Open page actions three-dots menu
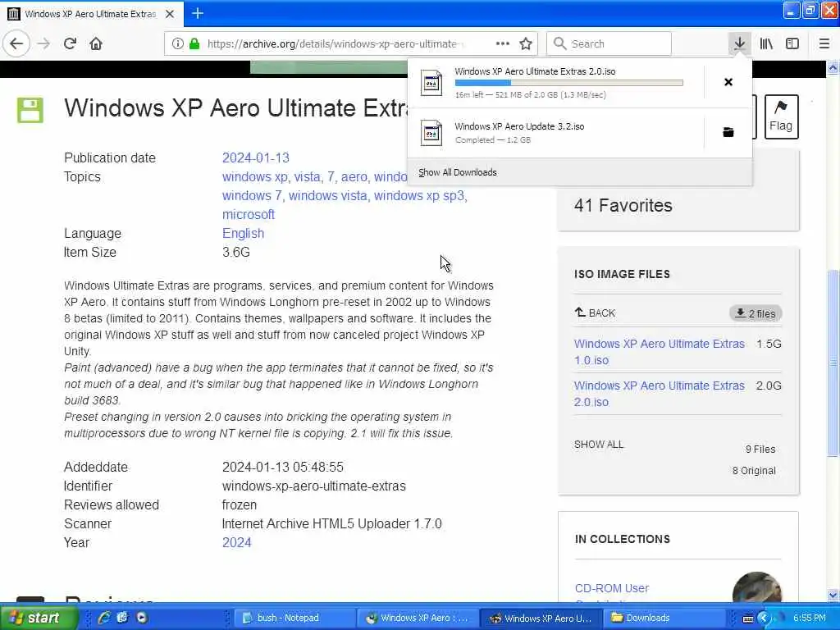840x630 pixels. [503, 43]
